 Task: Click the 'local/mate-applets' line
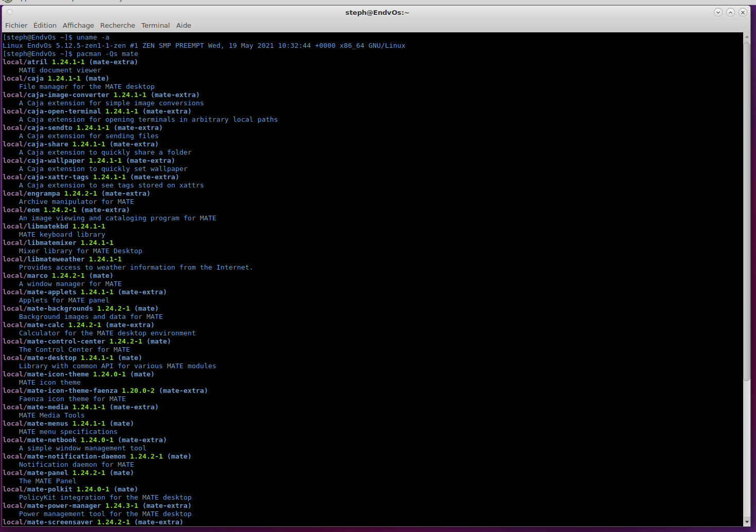point(84,292)
